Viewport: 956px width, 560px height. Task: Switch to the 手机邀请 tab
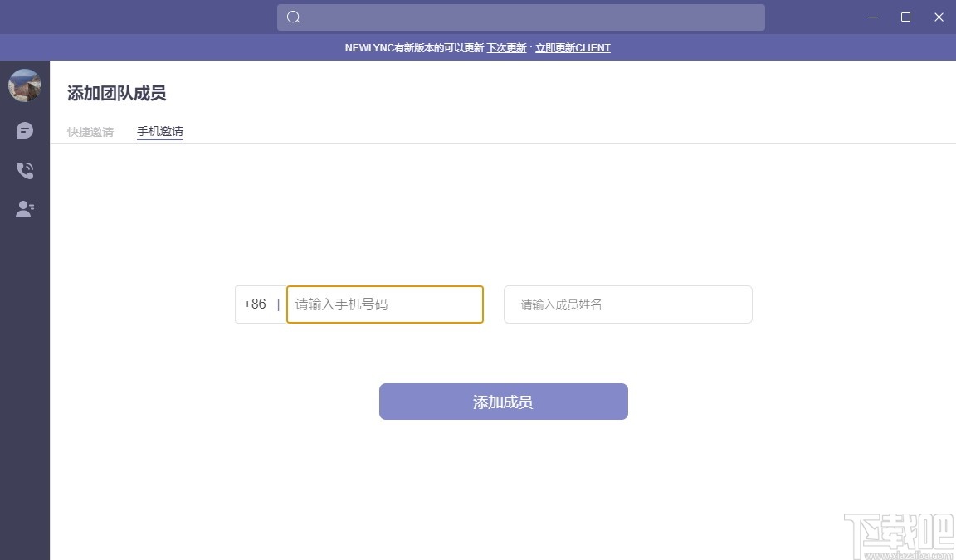coord(159,131)
